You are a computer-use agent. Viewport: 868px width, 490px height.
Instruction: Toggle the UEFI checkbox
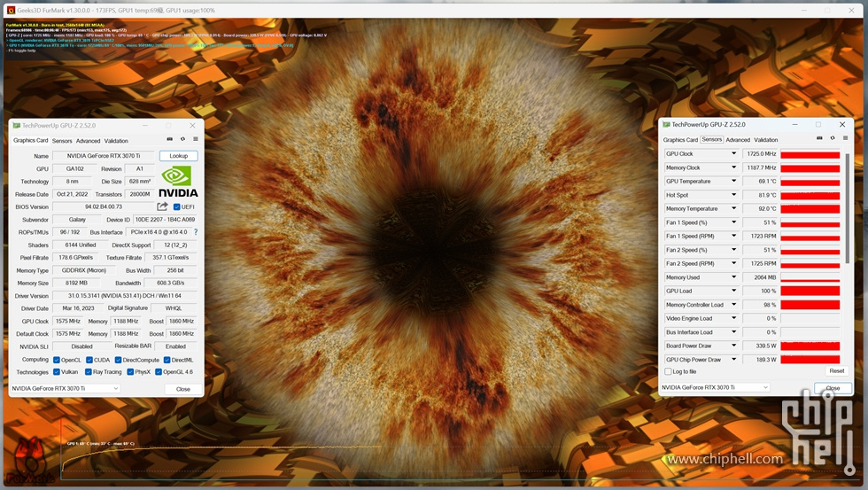point(176,207)
